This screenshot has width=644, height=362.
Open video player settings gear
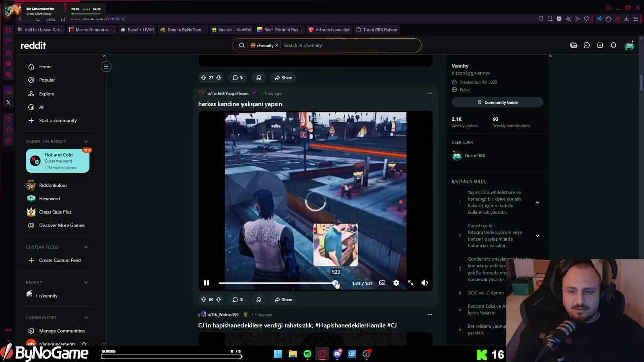coord(396,283)
